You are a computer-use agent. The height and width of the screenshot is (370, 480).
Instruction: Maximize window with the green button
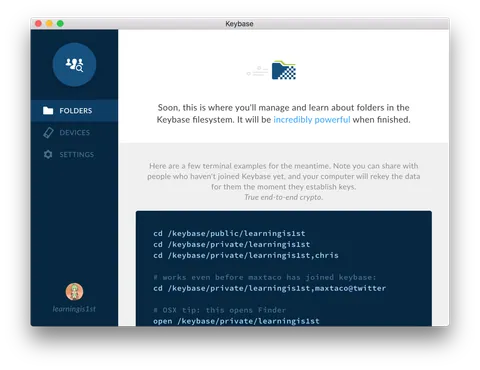[60, 24]
